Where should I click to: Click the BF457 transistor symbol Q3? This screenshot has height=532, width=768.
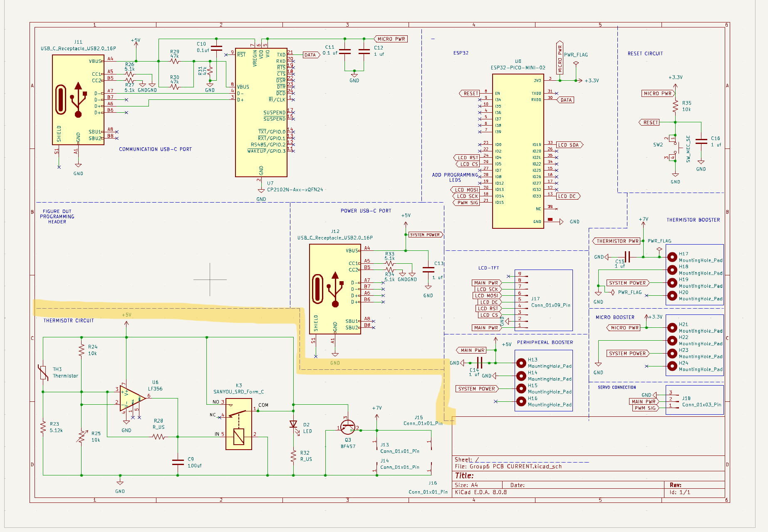pyautogui.click(x=348, y=426)
